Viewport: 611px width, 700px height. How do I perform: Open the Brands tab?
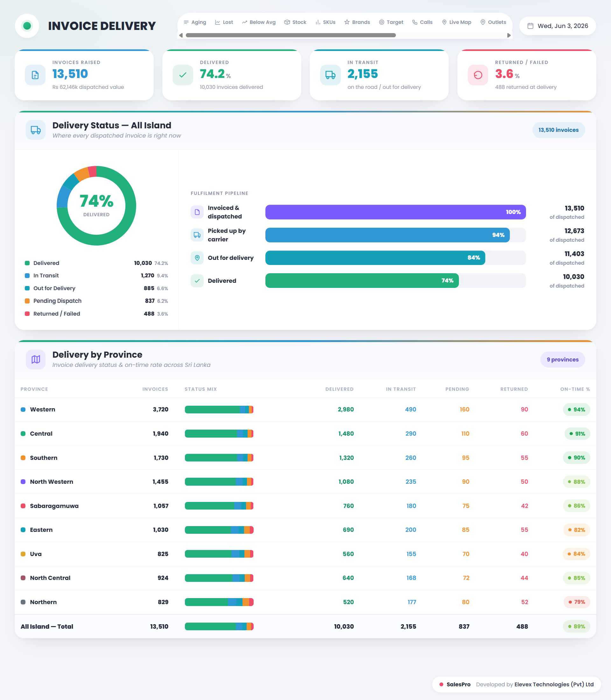click(x=357, y=22)
